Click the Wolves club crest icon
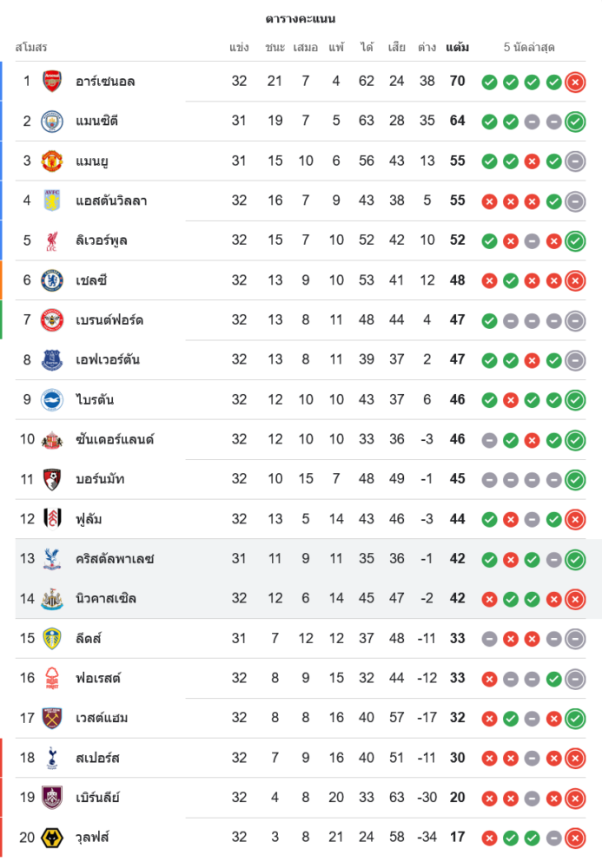This screenshot has height=868, width=602. pos(52,838)
